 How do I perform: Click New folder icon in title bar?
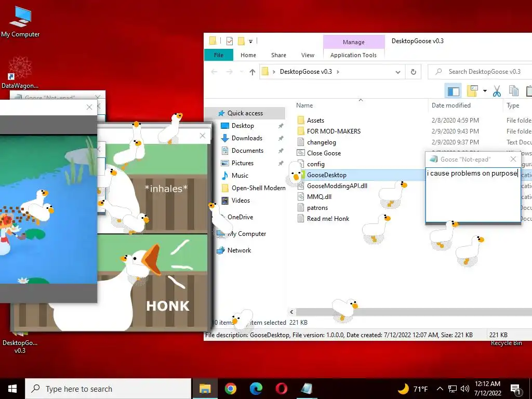point(241,41)
